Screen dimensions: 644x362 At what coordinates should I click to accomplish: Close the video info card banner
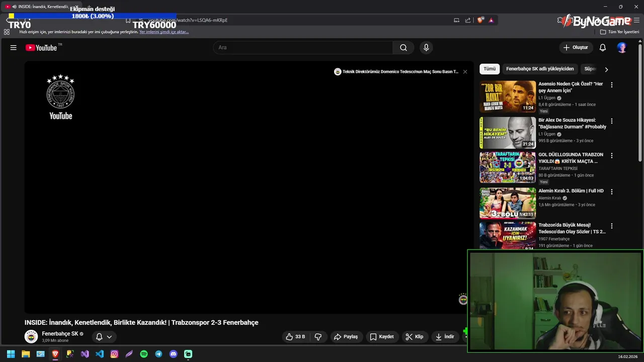click(465, 72)
